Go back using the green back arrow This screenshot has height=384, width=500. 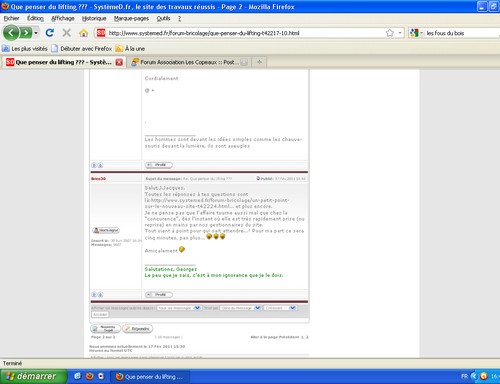point(11,33)
